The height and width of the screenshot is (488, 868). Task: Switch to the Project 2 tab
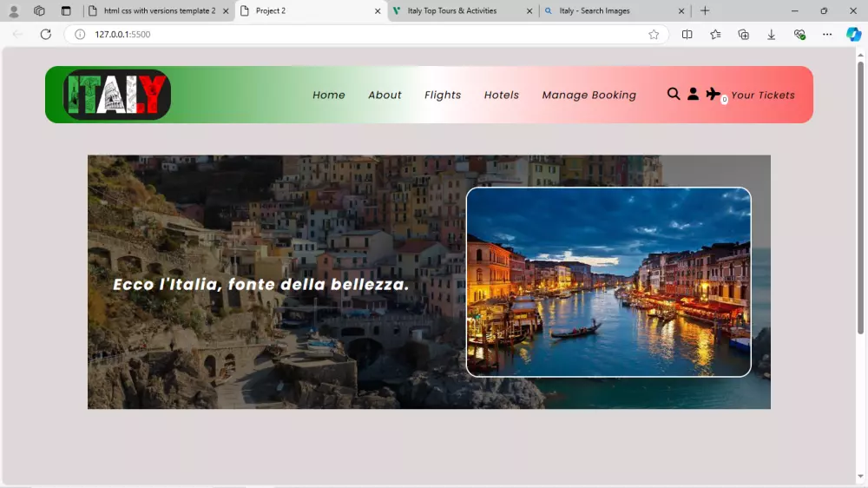tap(312, 10)
